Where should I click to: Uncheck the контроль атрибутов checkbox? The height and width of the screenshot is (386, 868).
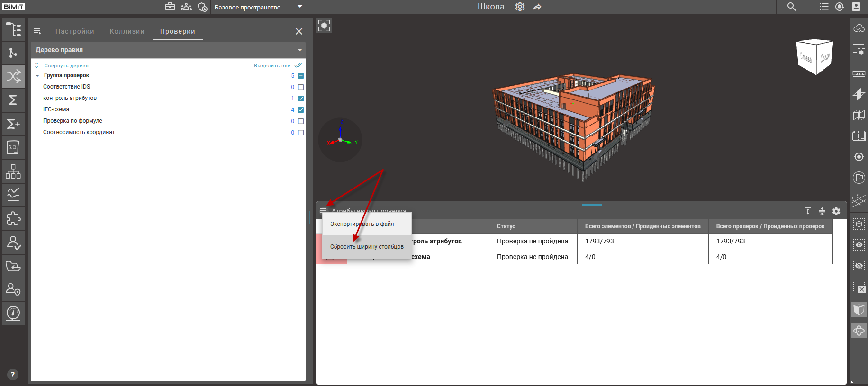pos(301,99)
